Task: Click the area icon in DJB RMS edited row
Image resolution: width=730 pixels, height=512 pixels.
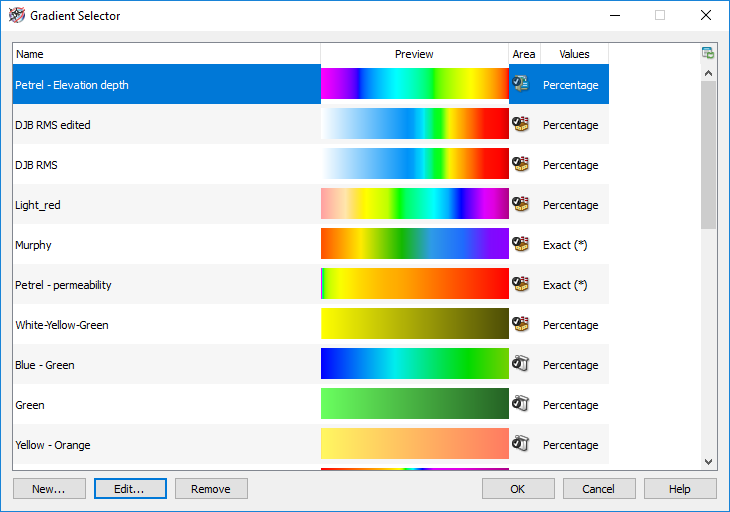Action: [520, 125]
